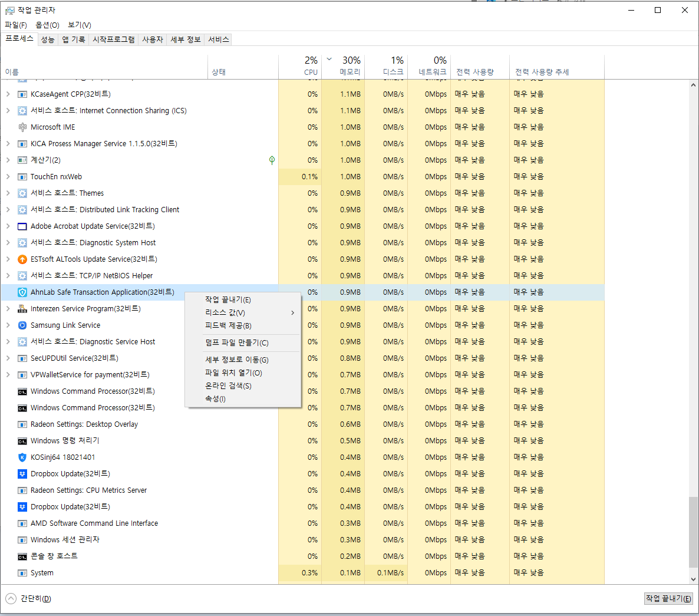Choose 피드백 제공(B) in the context menu
699x616 pixels.
coord(243,326)
